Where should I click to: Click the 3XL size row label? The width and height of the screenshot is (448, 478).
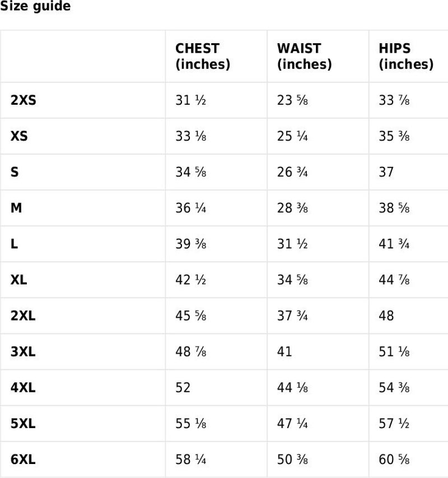click(x=23, y=352)
